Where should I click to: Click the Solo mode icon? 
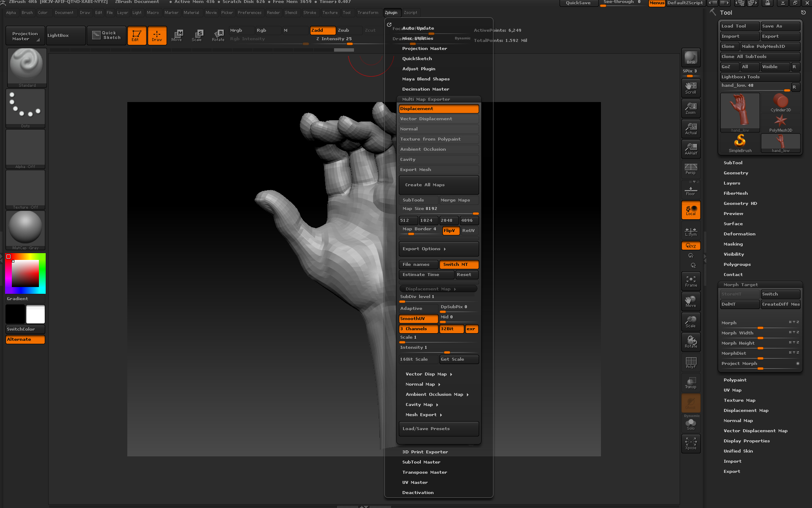(x=691, y=424)
